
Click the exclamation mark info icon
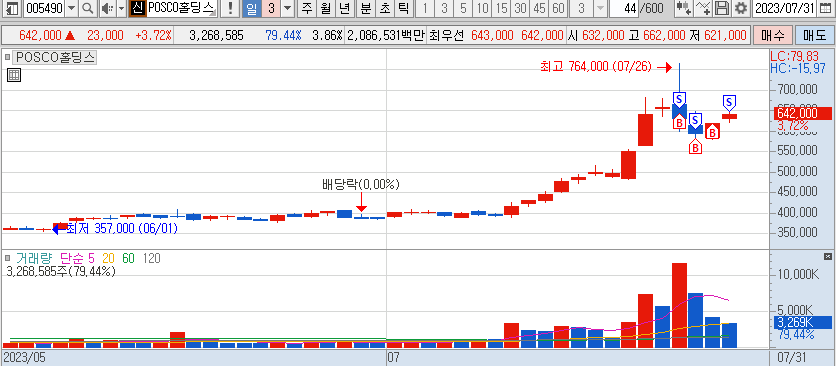pyautogui.click(x=229, y=8)
